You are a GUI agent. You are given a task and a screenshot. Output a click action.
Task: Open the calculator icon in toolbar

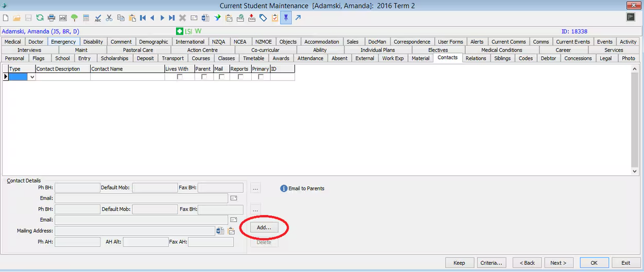point(86,18)
